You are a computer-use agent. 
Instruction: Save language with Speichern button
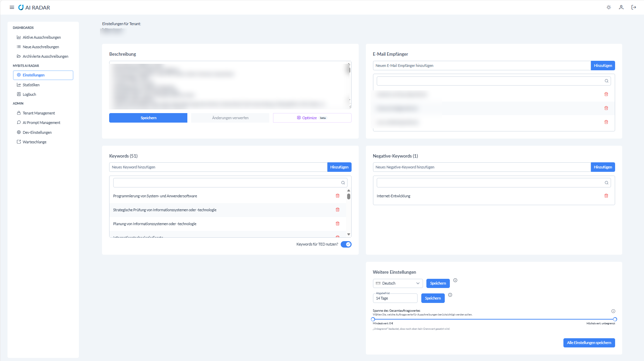[x=438, y=283]
